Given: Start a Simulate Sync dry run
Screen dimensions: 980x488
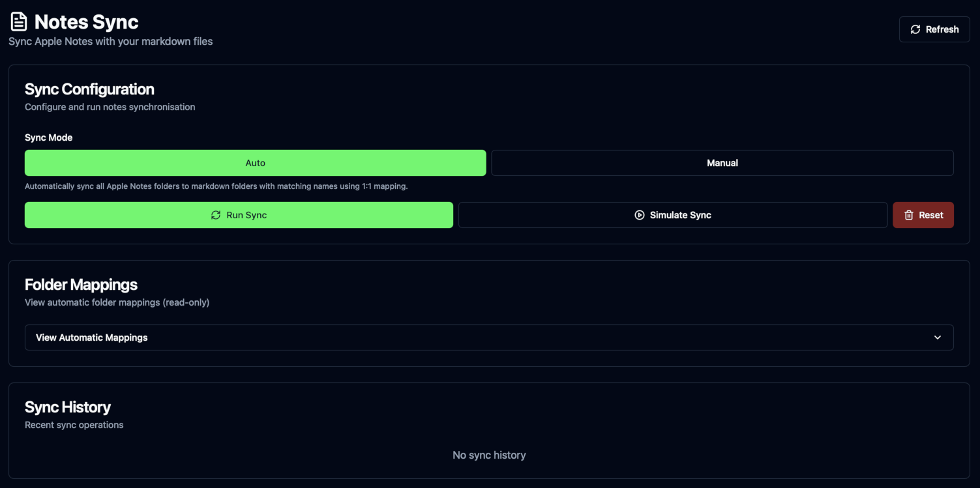Looking at the screenshot, I should pos(672,214).
